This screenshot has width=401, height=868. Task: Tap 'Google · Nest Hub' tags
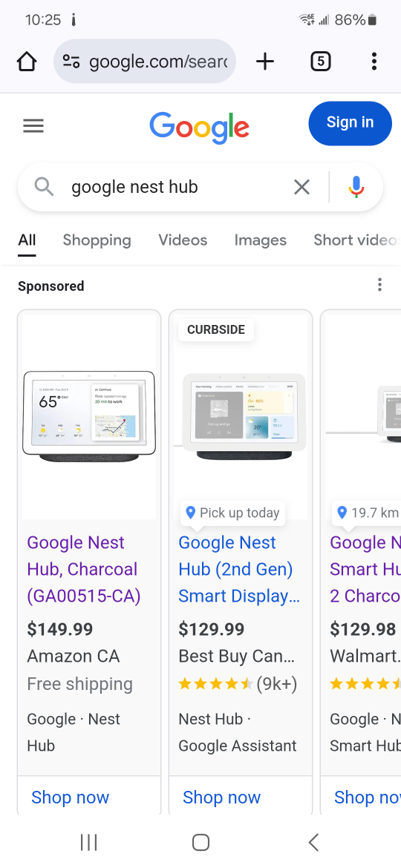[x=74, y=731]
